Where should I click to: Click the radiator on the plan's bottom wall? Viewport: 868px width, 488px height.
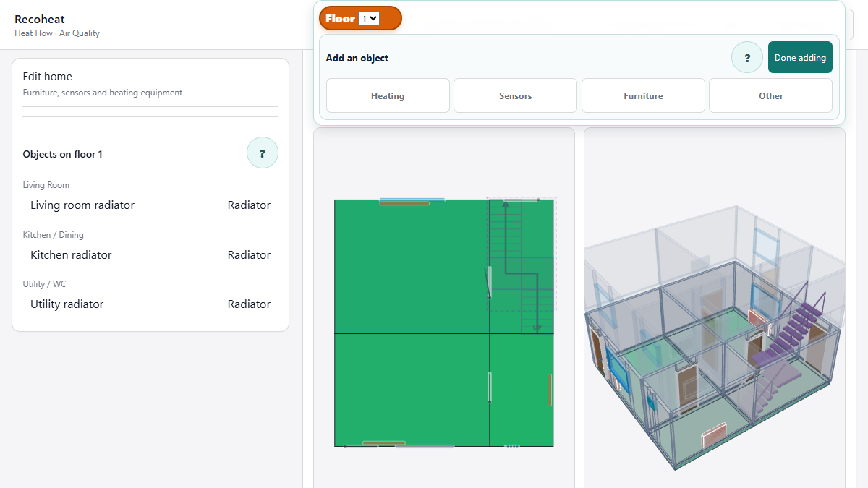[x=383, y=442]
